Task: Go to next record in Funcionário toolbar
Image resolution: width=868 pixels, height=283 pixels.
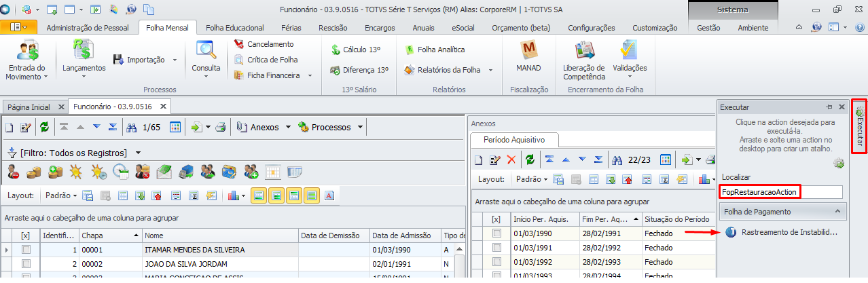Action: [96, 127]
